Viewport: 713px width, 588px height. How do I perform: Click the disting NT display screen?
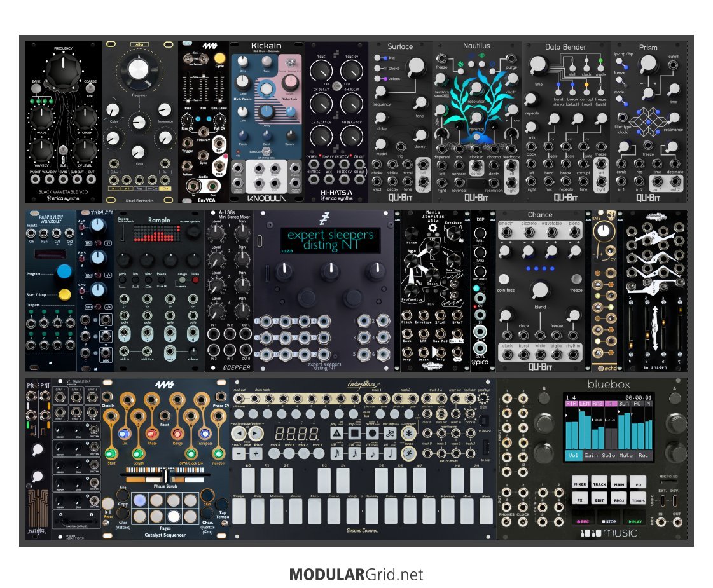(330, 240)
